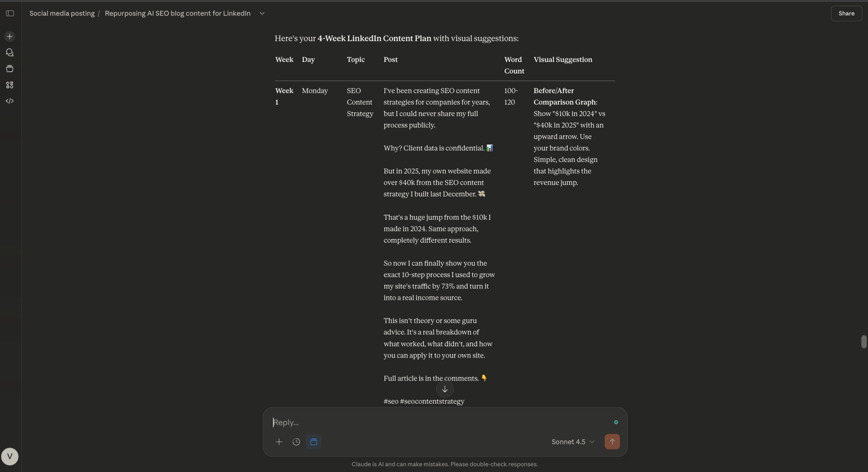Click the add attachment plus icon in composer
The image size is (868, 472).
point(279,442)
